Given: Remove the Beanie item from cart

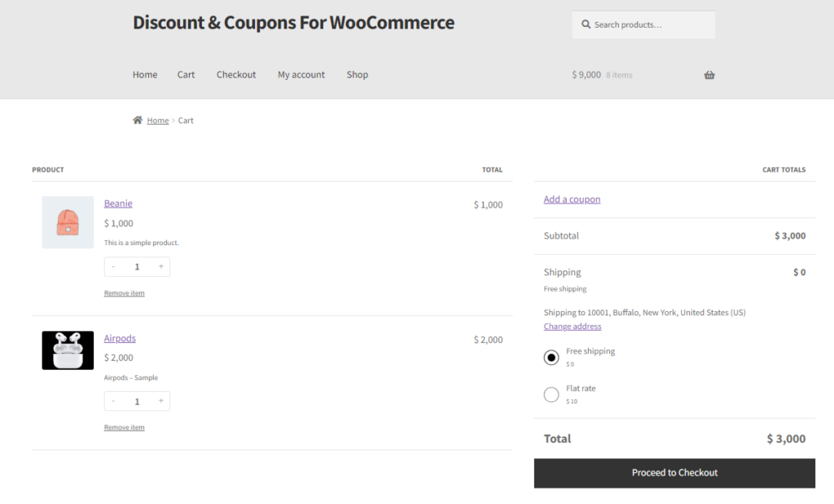Looking at the screenshot, I should [124, 293].
